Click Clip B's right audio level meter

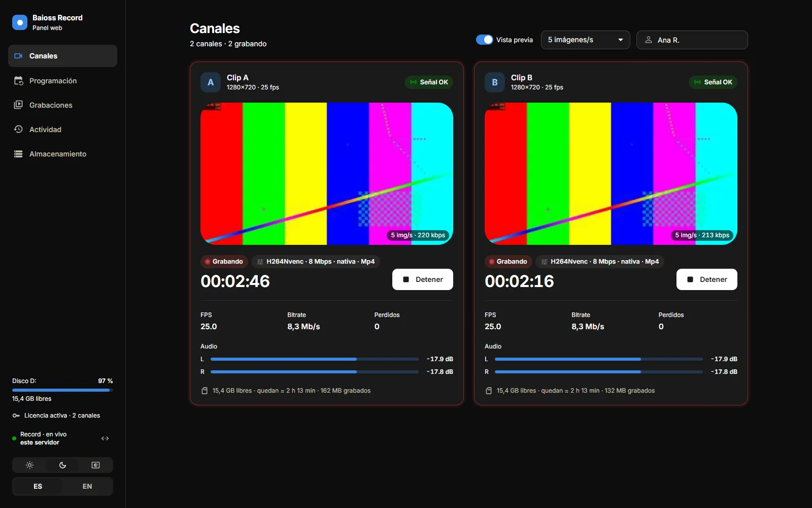pyautogui.click(x=599, y=372)
